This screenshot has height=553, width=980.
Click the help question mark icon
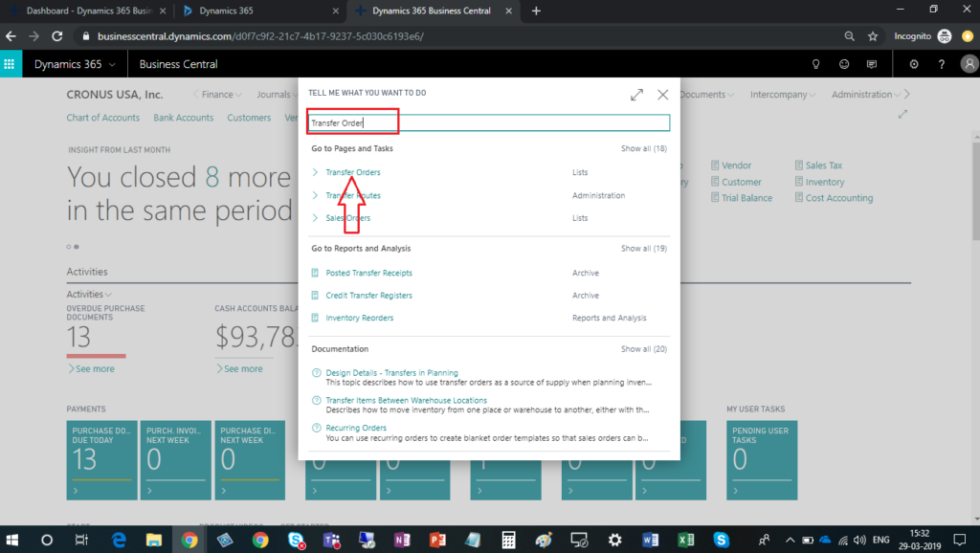coord(942,64)
